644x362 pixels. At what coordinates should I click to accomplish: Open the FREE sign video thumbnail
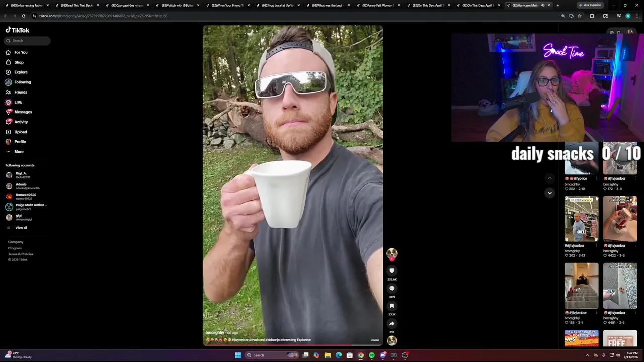click(x=620, y=338)
